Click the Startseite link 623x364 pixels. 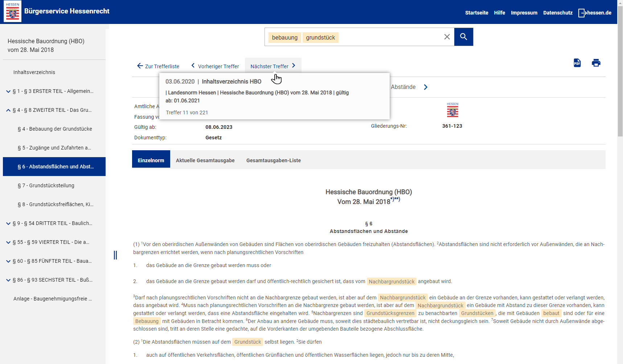pos(476,13)
